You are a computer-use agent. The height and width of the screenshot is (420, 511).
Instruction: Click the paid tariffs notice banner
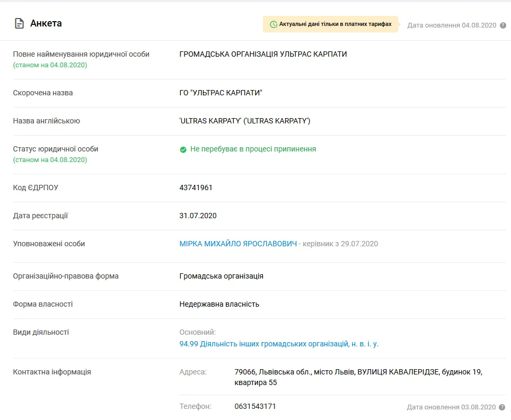click(x=330, y=24)
